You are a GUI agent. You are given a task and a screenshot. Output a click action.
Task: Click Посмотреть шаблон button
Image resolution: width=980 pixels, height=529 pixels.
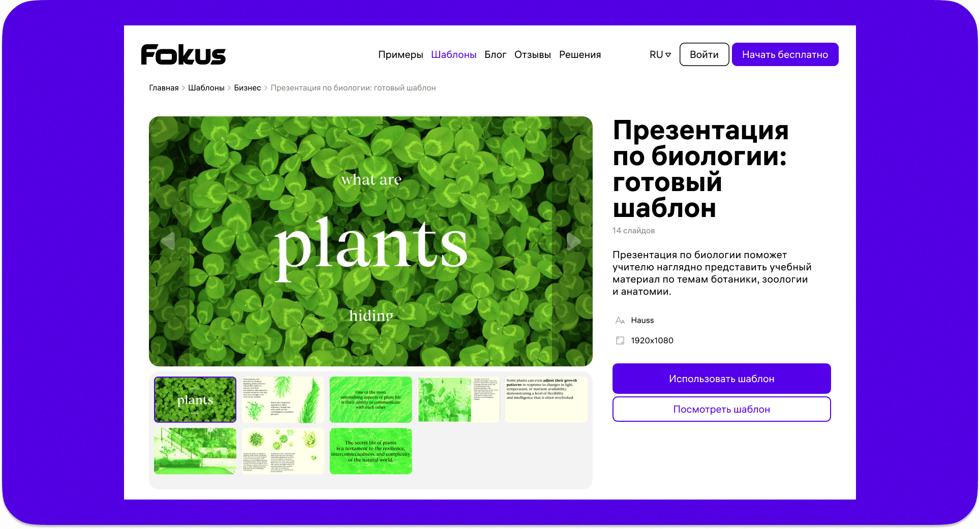[x=721, y=409]
